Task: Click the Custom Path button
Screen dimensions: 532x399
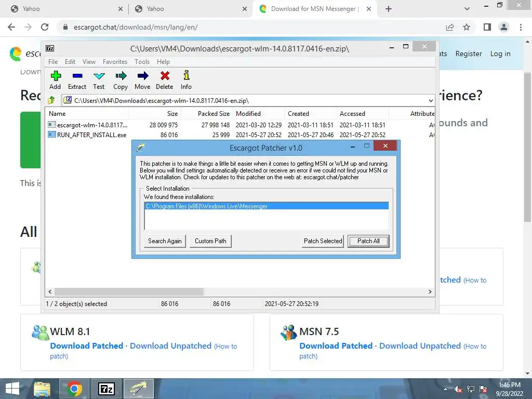Action: point(210,241)
